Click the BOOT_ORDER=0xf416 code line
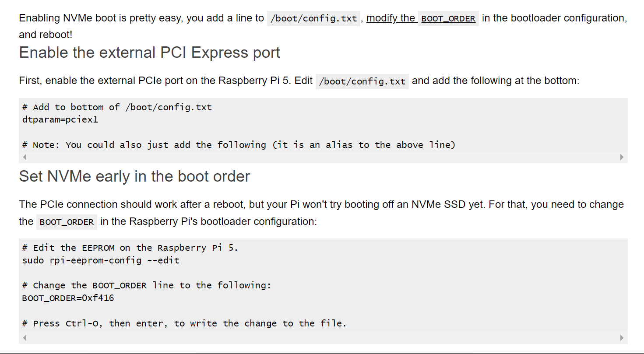The image size is (644, 354). 68,298
